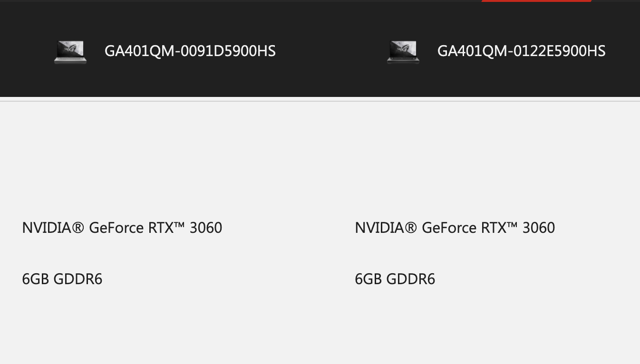Click the left column's 6GB GDDR6 text
The width and height of the screenshot is (640, 364).
coord(62,279)
